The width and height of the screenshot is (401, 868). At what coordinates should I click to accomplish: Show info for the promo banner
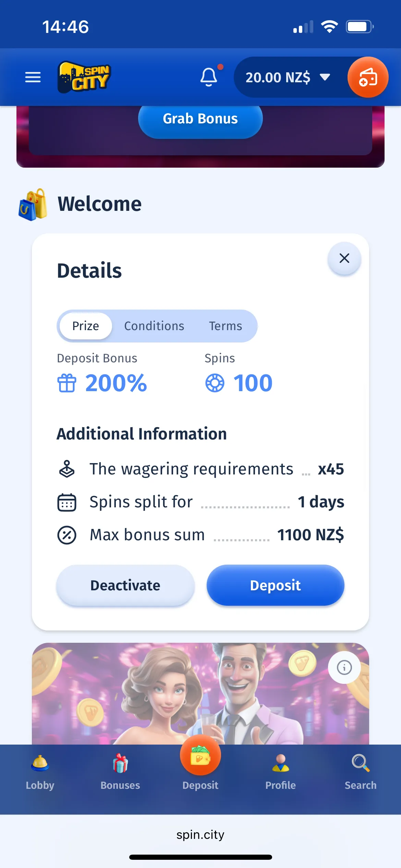click(344, 667)
